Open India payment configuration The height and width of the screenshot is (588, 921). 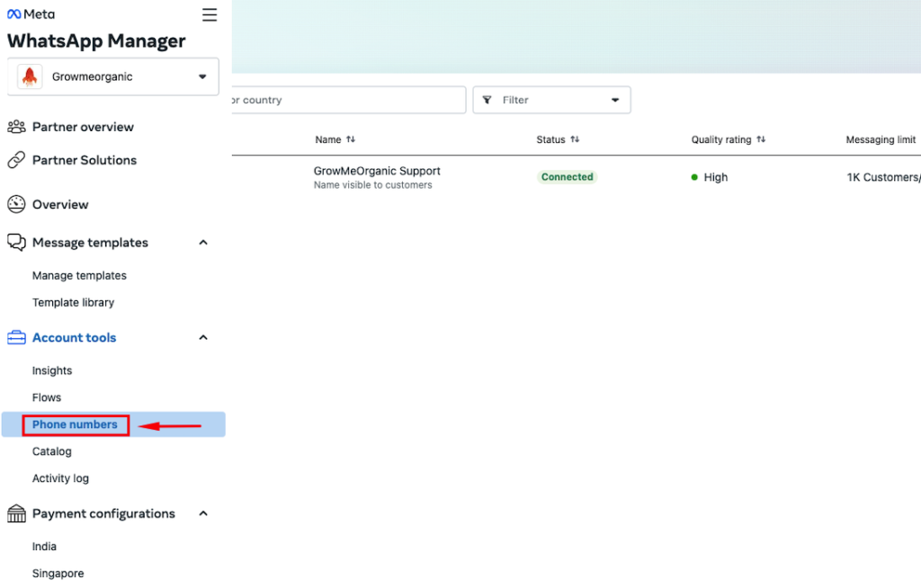(x=44, y=547)
